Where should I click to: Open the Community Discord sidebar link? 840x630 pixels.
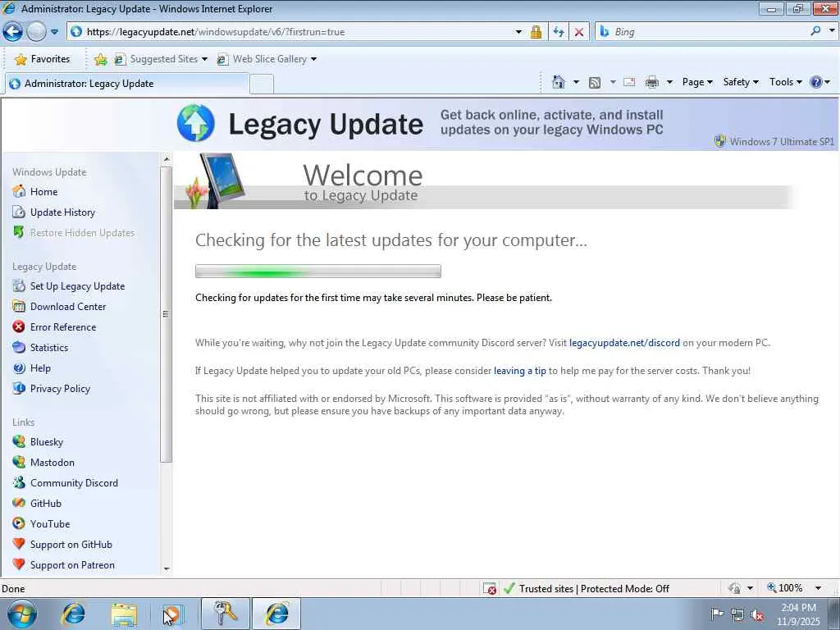pos(66,482)
